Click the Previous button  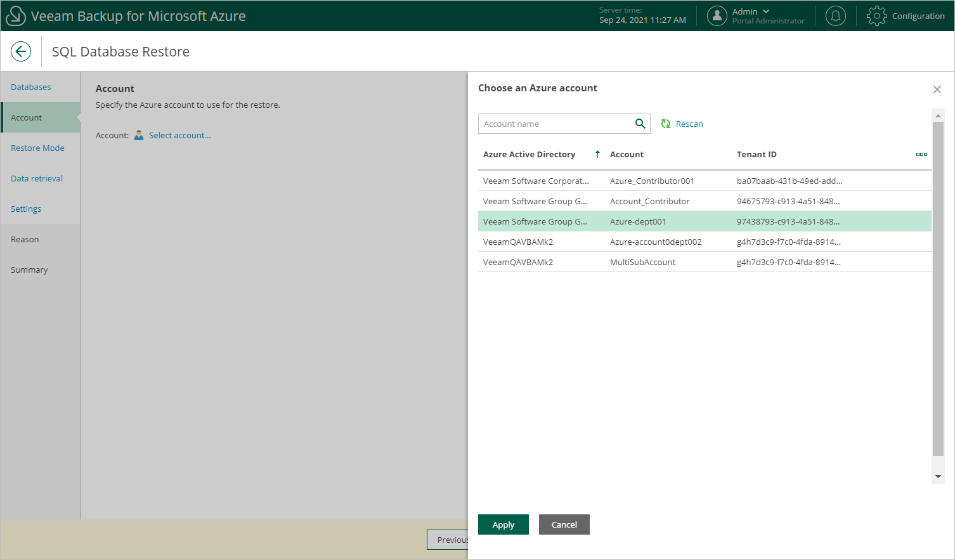tap(448, 540)
